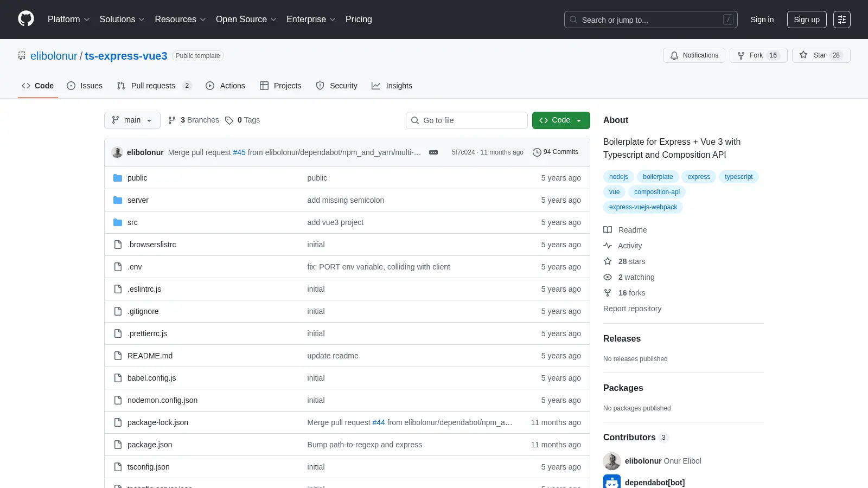Viewport: 868px width, 488px height.
Task: Open the Readme book icon link
Action: coord(608,230)
